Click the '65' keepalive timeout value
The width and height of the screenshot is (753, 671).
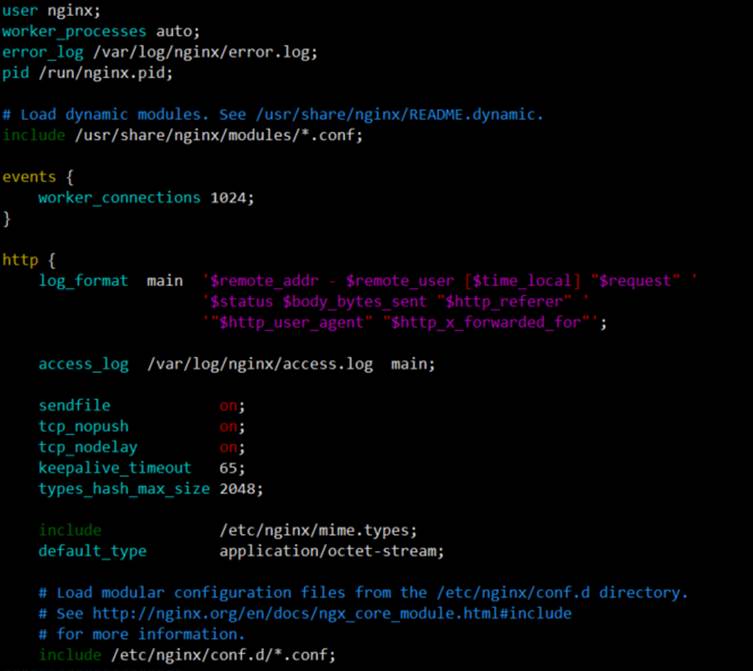point(228,468)
